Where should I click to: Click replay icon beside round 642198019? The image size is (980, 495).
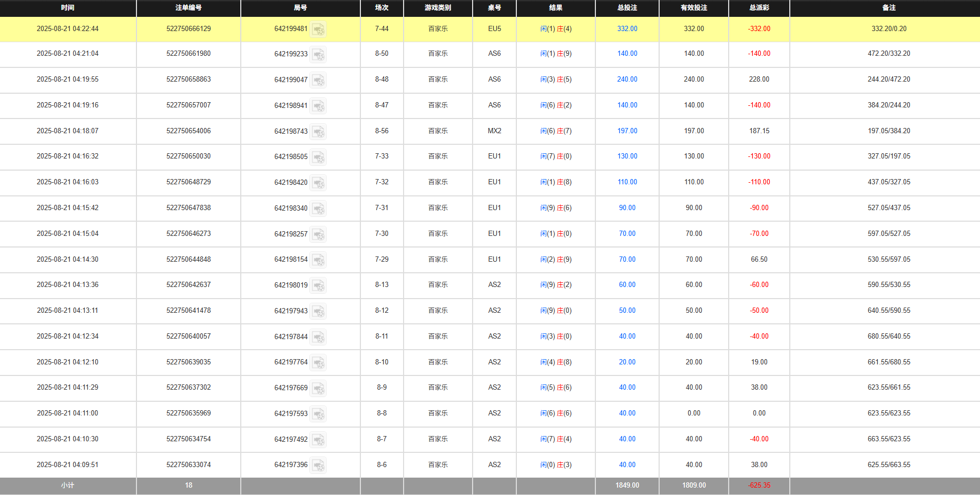click(x=318, y=285)
